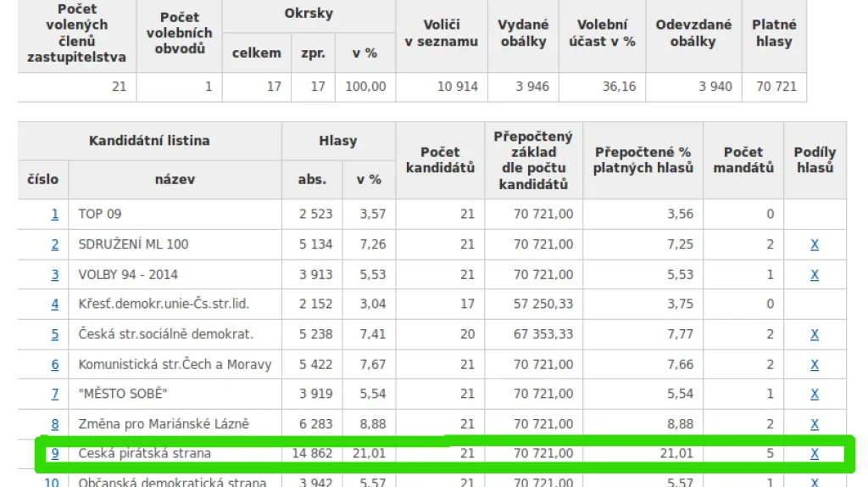
Task: Open candidate list number 1 link
Action: (55, 214)
